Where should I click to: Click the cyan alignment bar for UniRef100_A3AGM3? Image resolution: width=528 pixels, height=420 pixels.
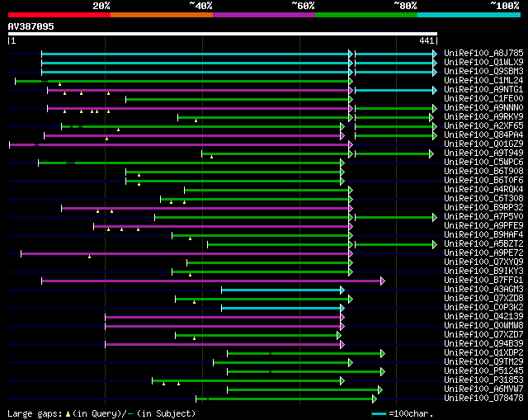282,290
